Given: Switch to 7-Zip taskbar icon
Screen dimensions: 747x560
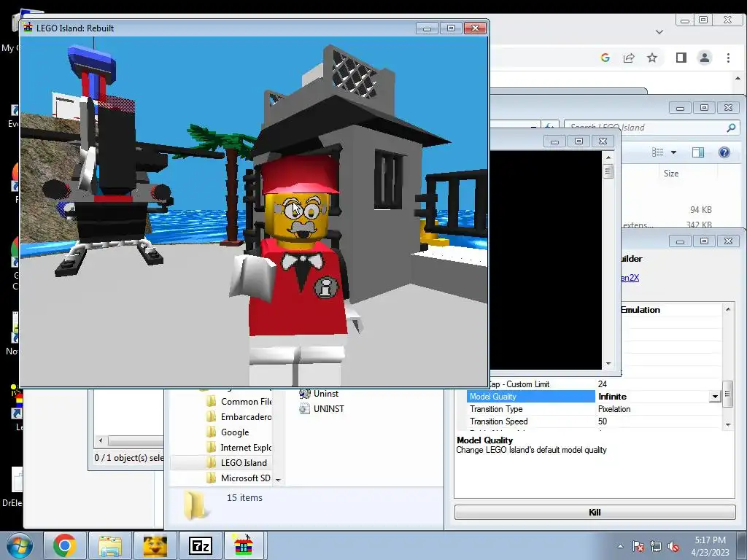Looking at the screenshot, I should [200, 545].
